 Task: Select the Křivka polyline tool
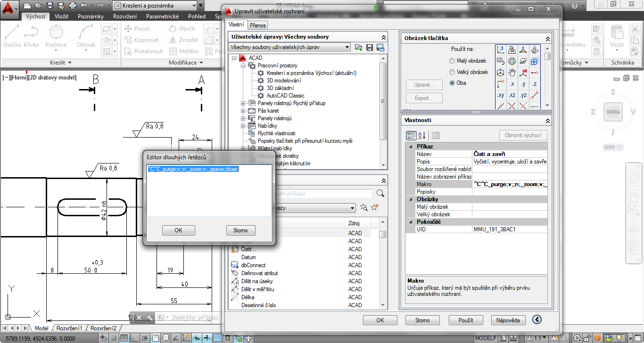(x=31, y=37)
